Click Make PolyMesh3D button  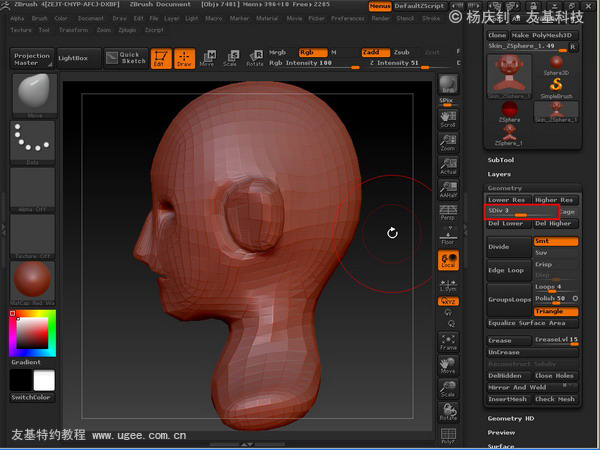click(543, 35)
